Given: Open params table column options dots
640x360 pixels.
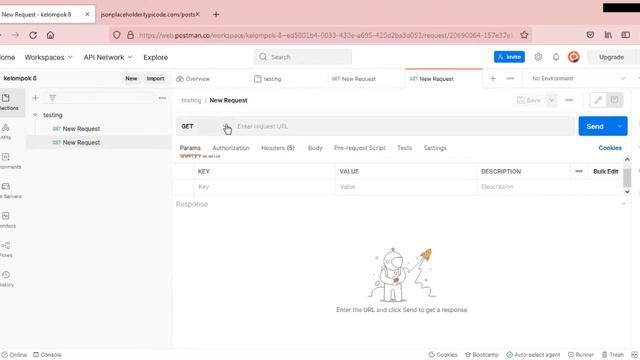Looking at the screenshot, I should 579,171.
